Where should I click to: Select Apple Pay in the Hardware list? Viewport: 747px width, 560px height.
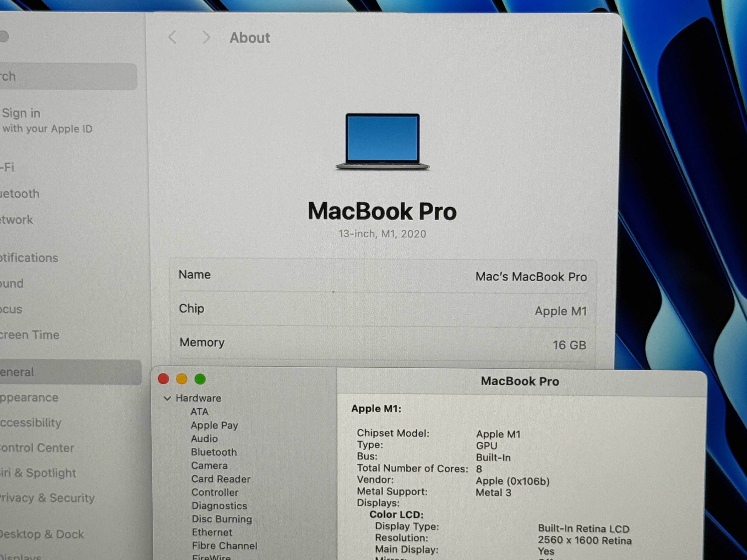click(x=214, y=425)
